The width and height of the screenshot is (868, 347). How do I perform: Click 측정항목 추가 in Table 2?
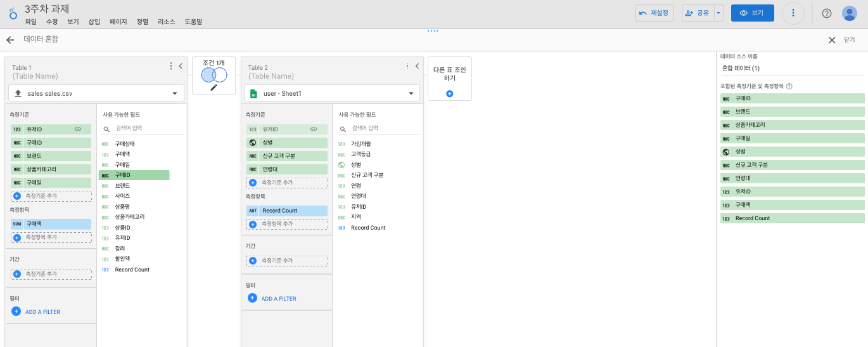(x=287, y=224)
